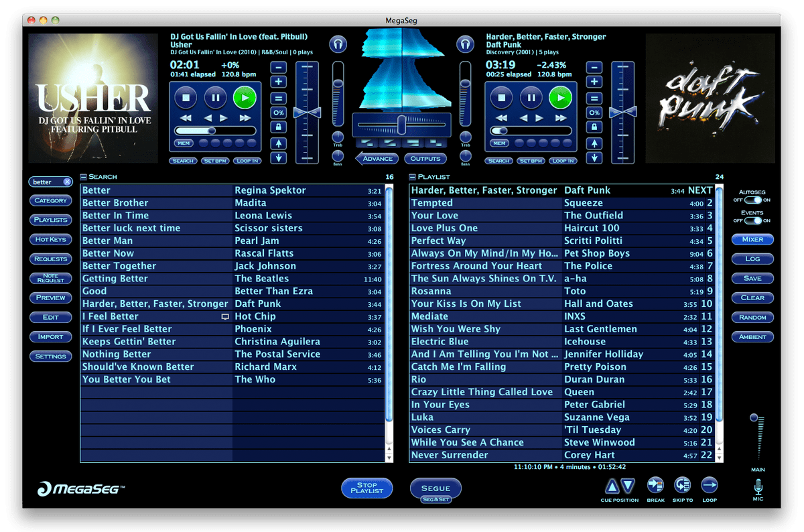The height and width of the screenshot is (532, 804).
Task: Click left deck MEM button
Action: point(183,143)
